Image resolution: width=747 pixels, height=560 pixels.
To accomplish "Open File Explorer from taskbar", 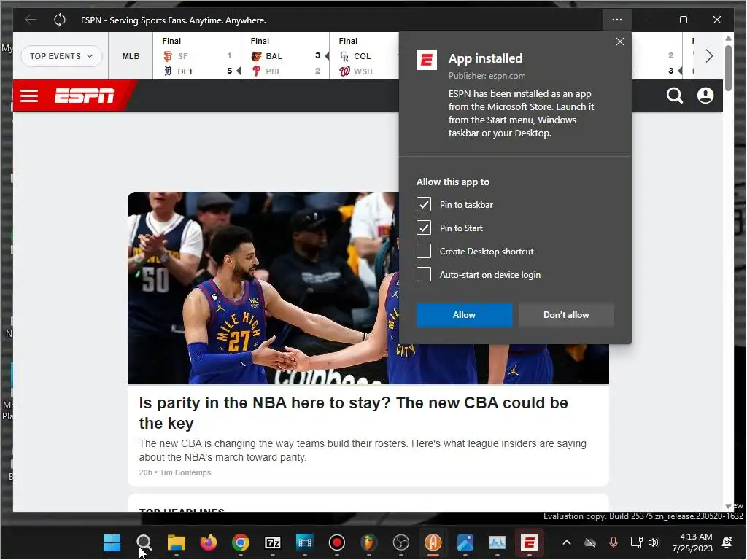I will click(x=177, y=542).
